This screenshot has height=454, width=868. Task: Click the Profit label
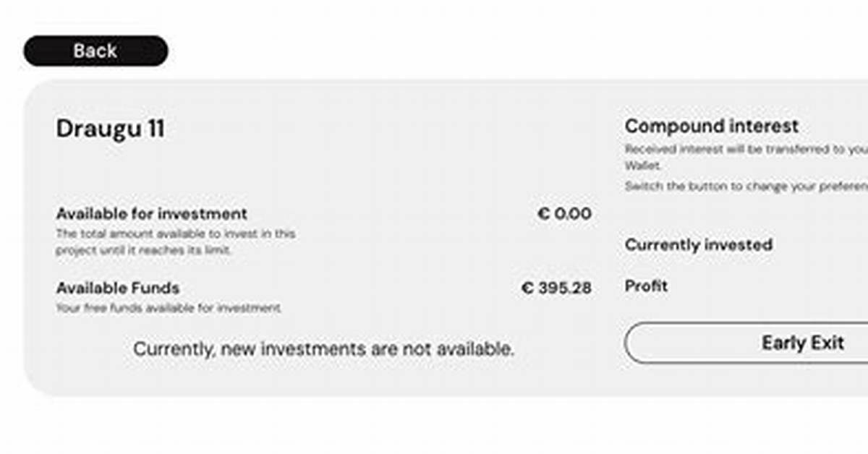click(x=646, y=286)
